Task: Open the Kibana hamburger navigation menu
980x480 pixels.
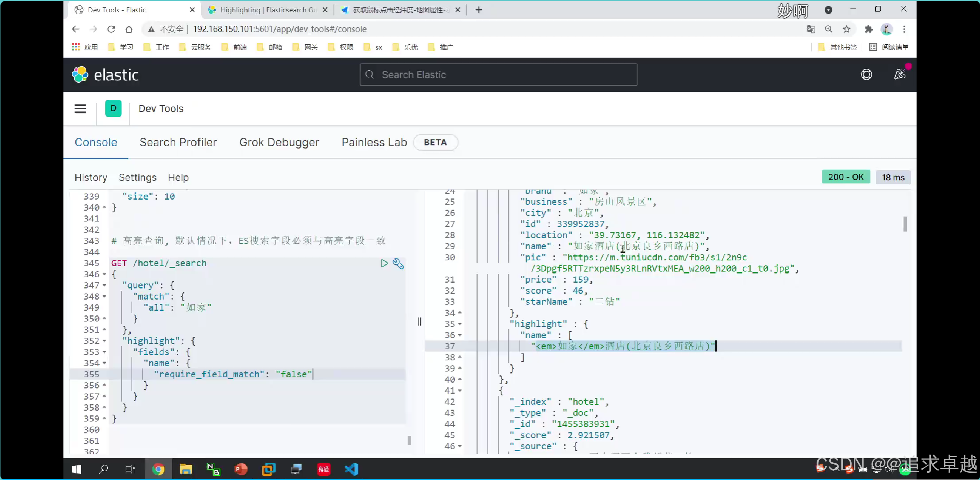Action: 80,108
